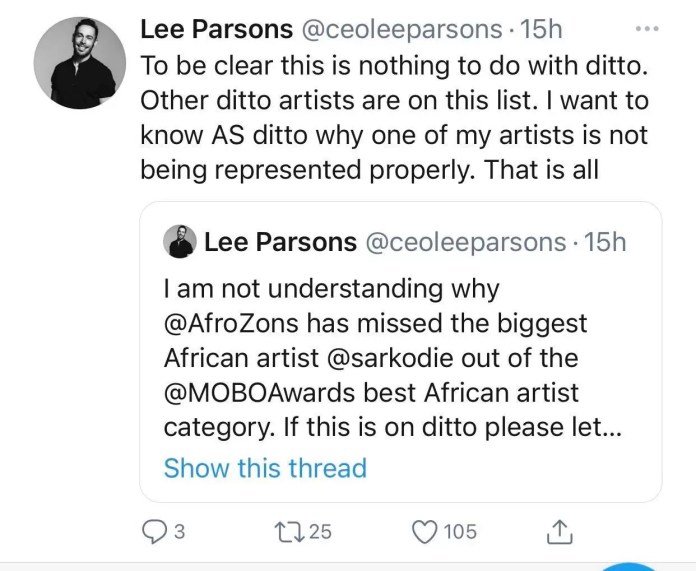Click the 15h timestamp in quoted tweet
The image size is (696, 571).
[x=605, y=242]
